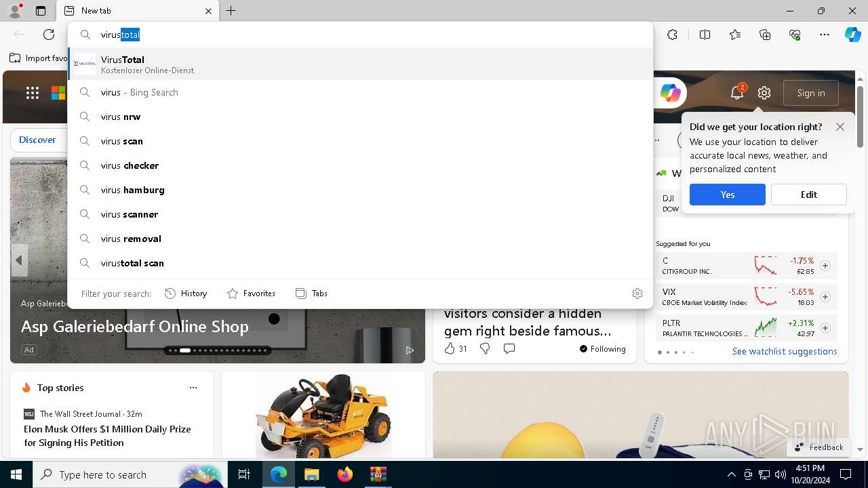Open tab actions menu icon
This screenshot has width=868, height=488.
pyautogui.click(x=41, y=11)
